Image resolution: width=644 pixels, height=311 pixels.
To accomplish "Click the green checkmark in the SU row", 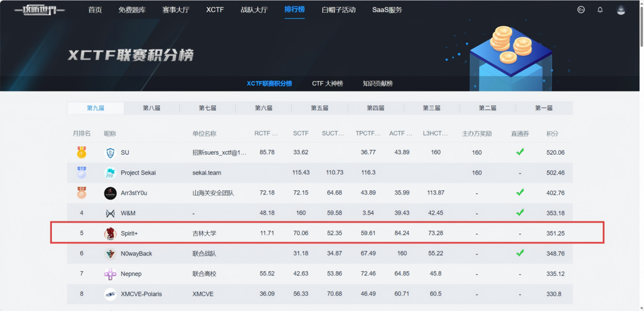I will click(x=520, y=152).
